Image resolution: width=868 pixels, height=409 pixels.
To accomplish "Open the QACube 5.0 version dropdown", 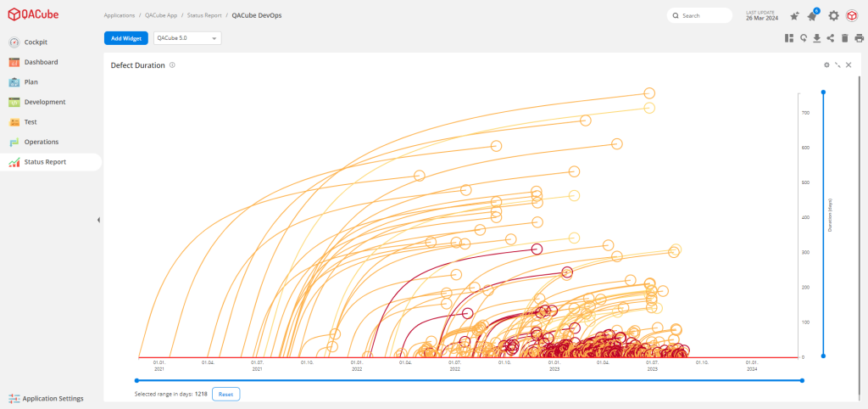I will point(187,38).
